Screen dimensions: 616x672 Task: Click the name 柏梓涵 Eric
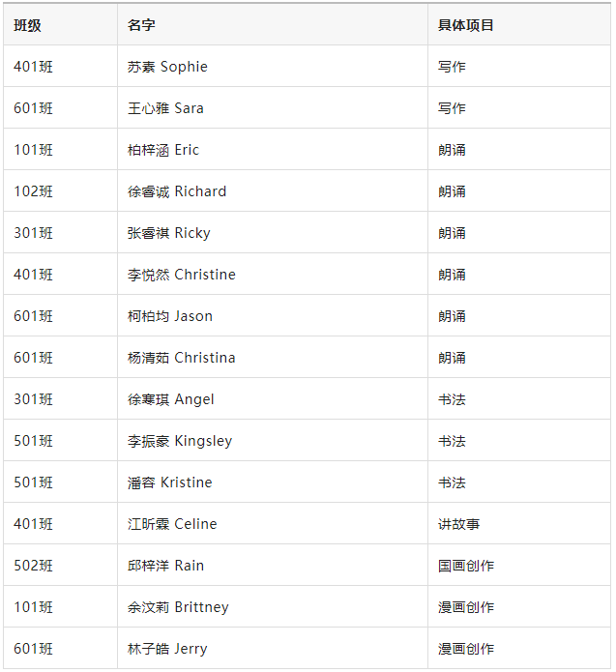163,150
